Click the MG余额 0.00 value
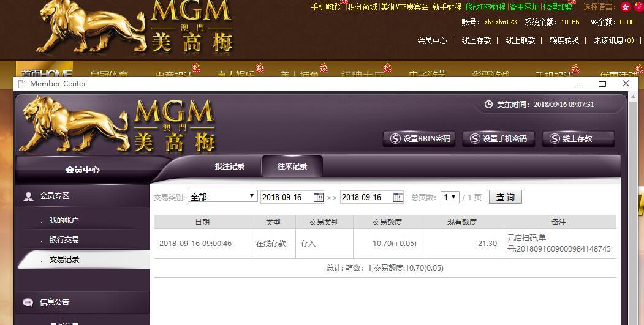The image size is (644, 325). pos(627,22)
